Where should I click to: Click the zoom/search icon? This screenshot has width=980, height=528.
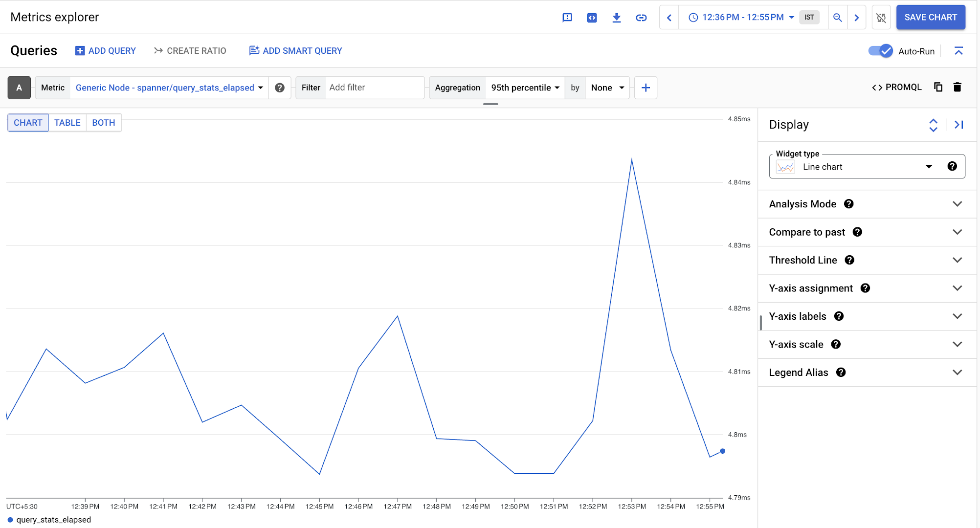point(838,17)
